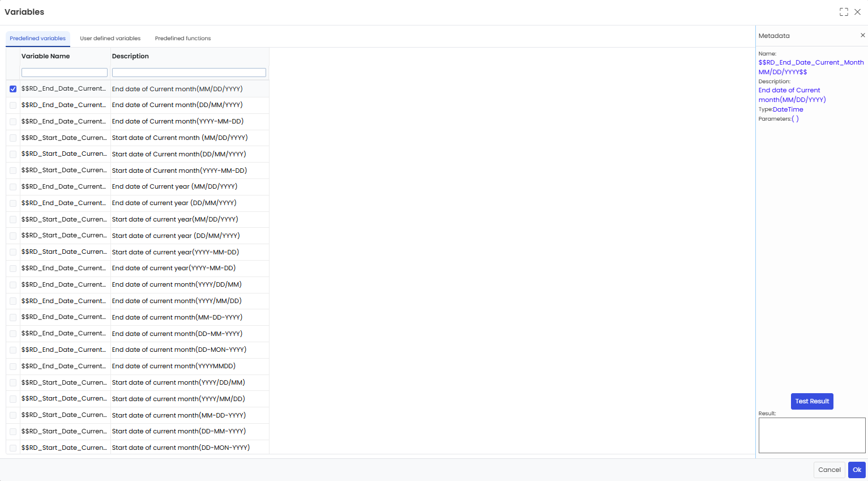Click the Description filter input

pyautogui.click(x=189, y=73)
